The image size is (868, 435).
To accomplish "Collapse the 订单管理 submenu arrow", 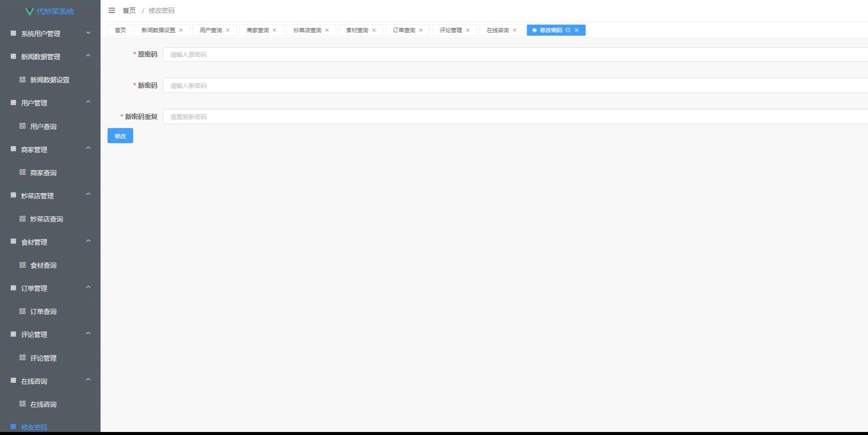I will click(88, 287).
